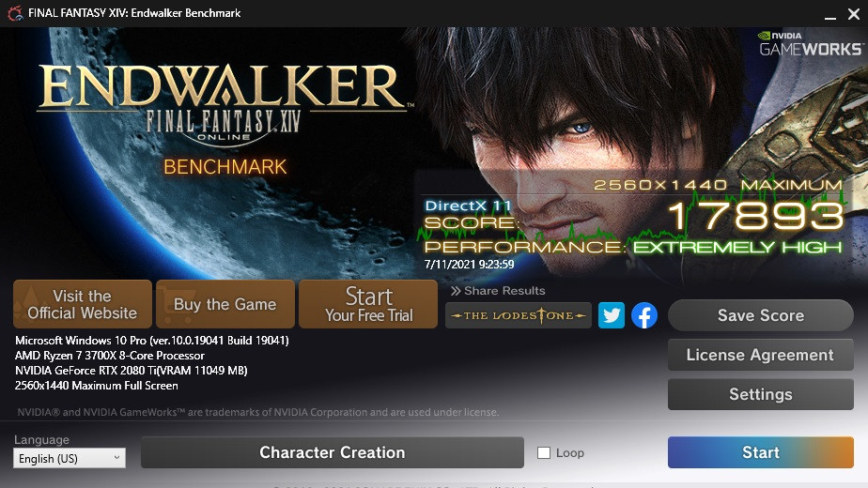Image resolution: width=868 pixels, height=488 pixels.
Task: Launch Character Creation
Action: (332, 452)
